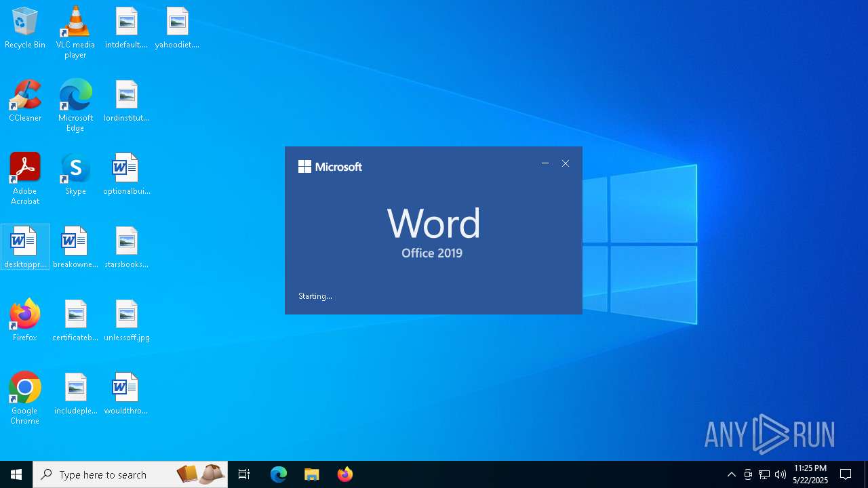Open the Recycle Bin desktop icon

point(25,28)
